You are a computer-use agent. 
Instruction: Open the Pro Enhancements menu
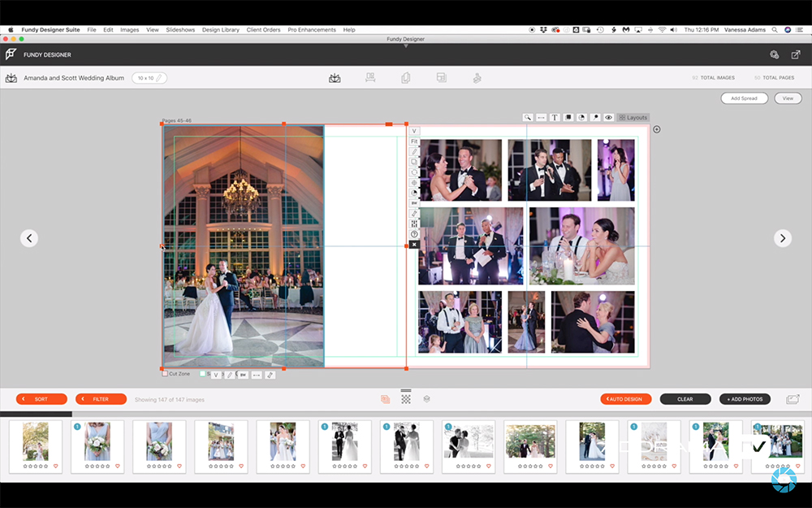[x=313, y=30]
